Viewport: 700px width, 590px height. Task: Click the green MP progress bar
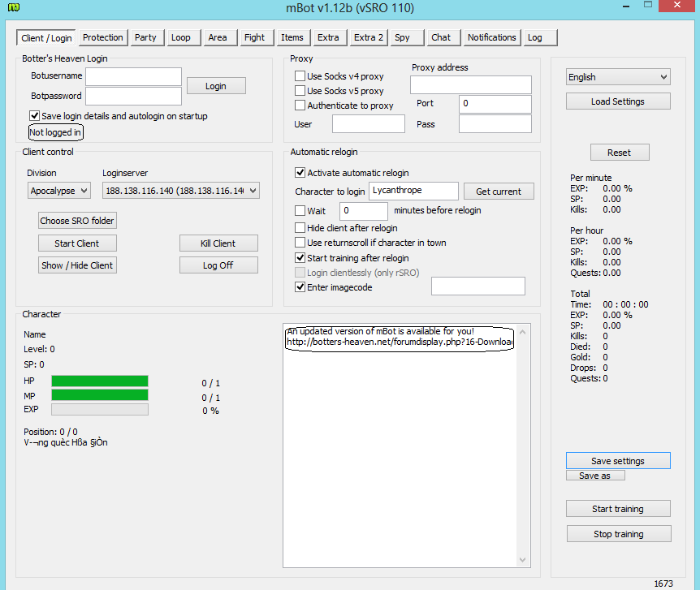point(100,395)
